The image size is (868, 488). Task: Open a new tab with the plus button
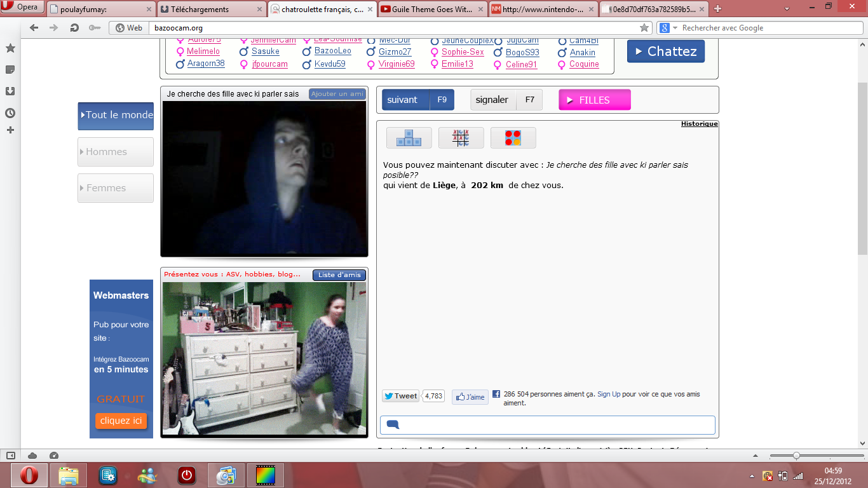(x=717, y=9)
